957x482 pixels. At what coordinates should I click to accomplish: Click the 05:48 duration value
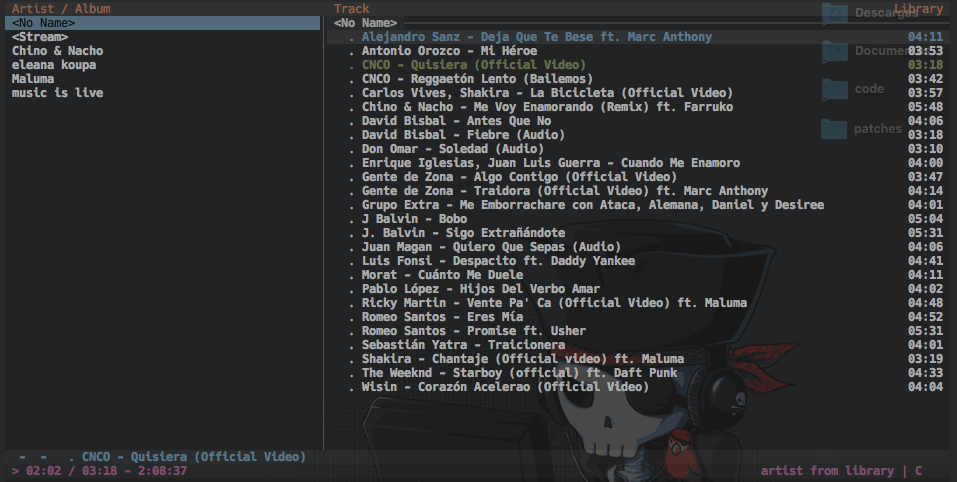925,107
